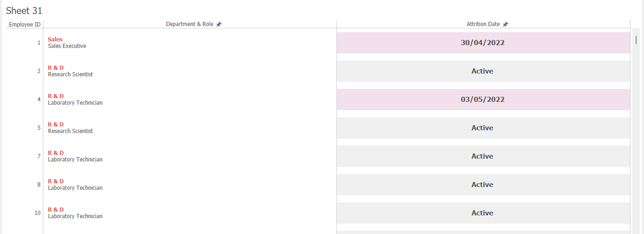Click the Active cell for employee 2
This screenshot has height=234, width=644.
[482, 71]
